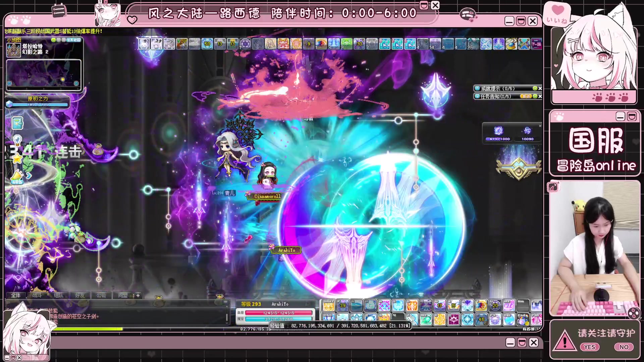The image size is (644, 362).
Task: Close the skill gauge mini panel
Action: click(540, 126)
